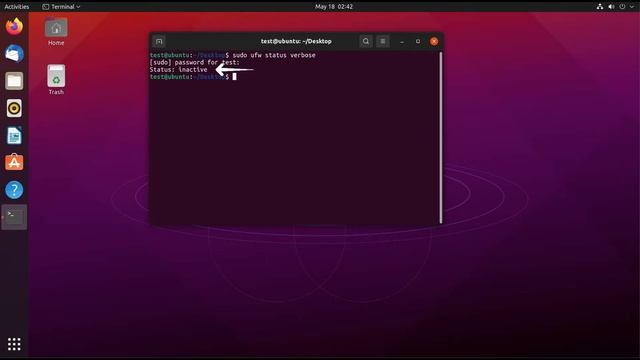Open the Home folder on the desktop
The height and width of the screenshot is (360, 640).
click(56, 32)
